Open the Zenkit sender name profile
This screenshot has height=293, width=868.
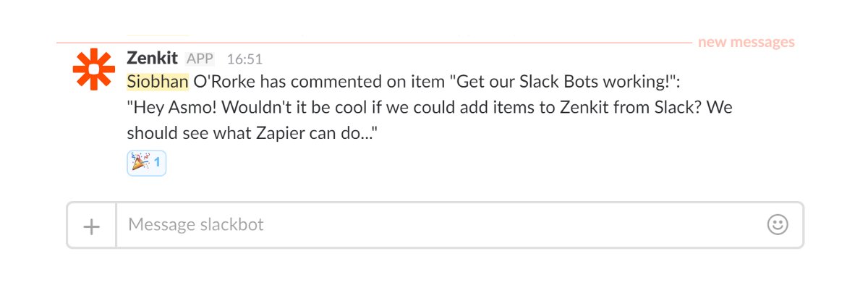coord(152,58)
